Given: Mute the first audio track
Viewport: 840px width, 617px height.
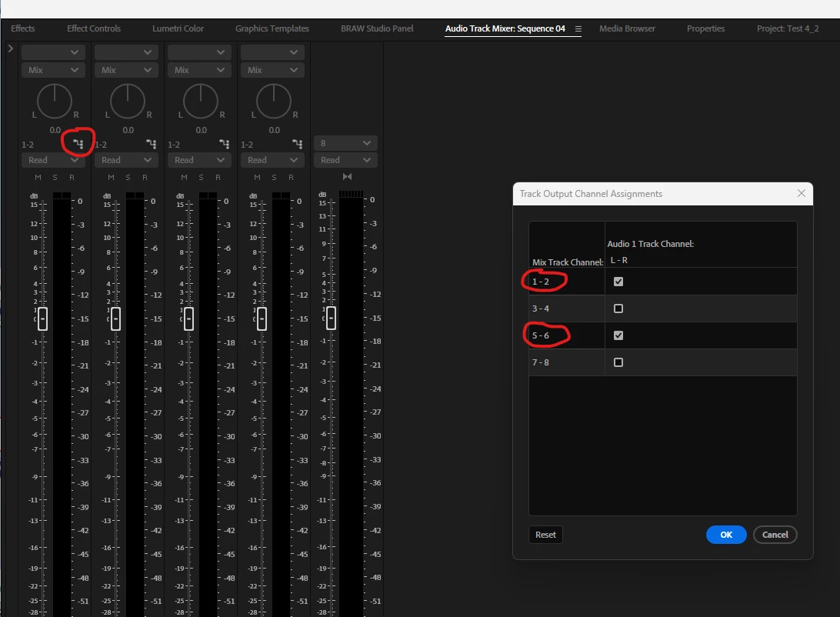Looking at the screenshot, I should pyautogui.click(x=38, y=177).
